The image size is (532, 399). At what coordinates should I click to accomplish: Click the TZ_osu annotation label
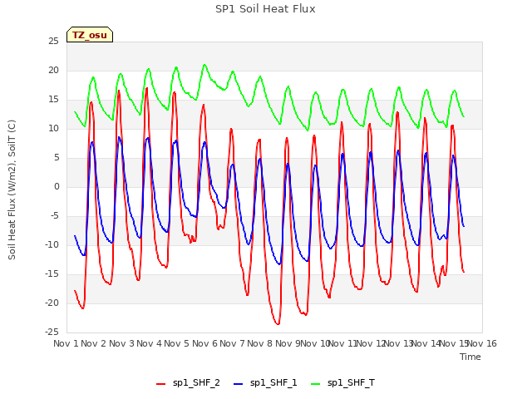click(x=90, y=35)
